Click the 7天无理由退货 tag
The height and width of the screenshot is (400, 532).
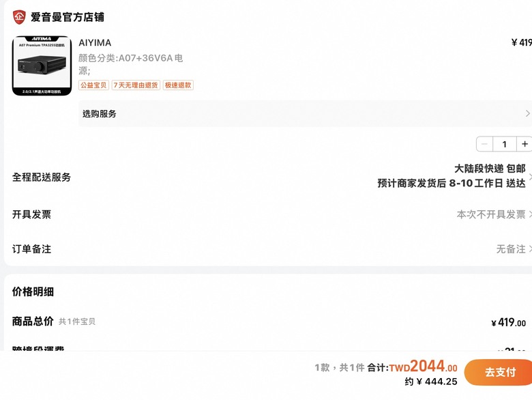pos(136,85)
